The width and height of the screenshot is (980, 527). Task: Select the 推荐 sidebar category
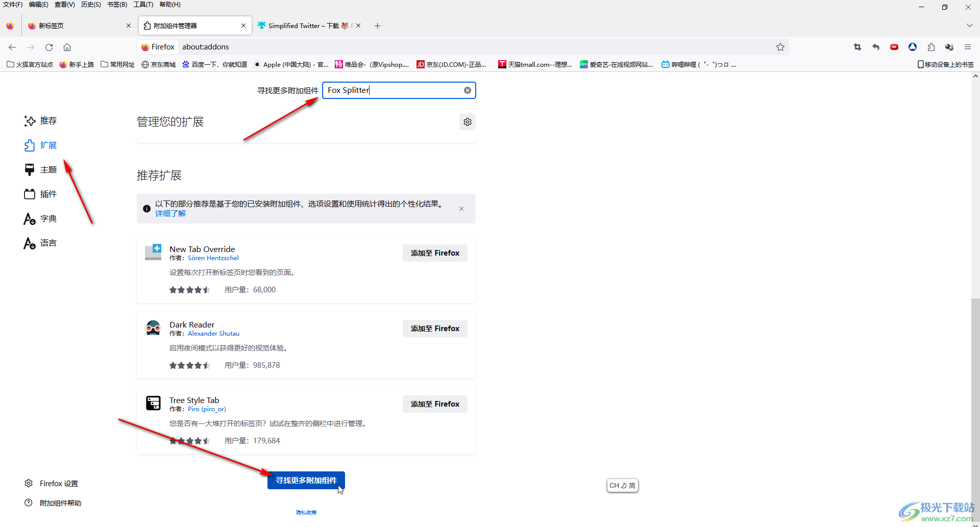click(40, 121)
